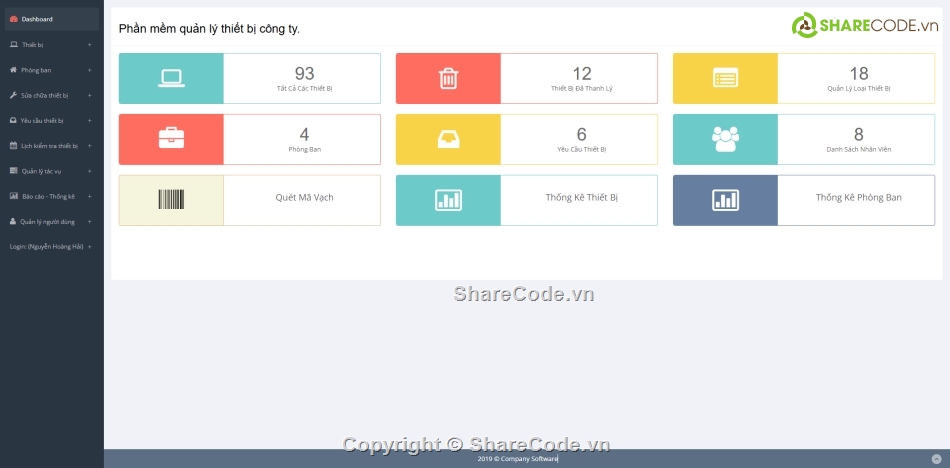
Task: Click the Login (Nguyễn Hoàng Hải) label
Action: pyautogui.click(x=46, y=247)
